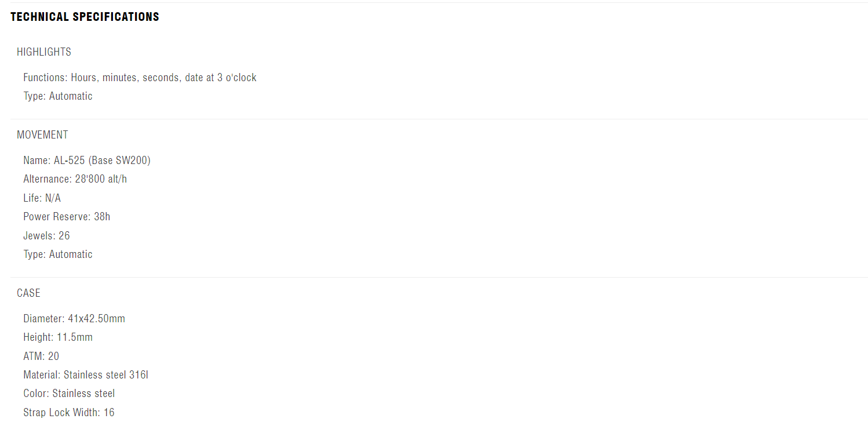Select the Life: N/A entry
868x426 pixels.
click(42, 198)
